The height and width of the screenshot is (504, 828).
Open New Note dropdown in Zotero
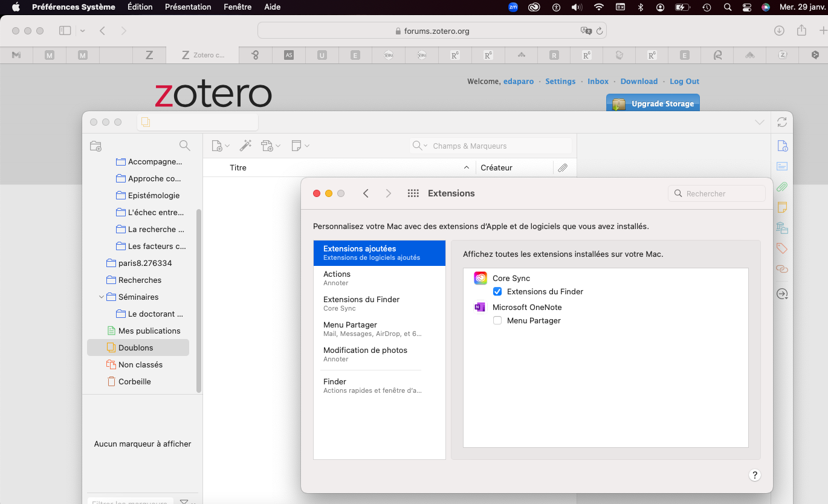pos(300,146)
